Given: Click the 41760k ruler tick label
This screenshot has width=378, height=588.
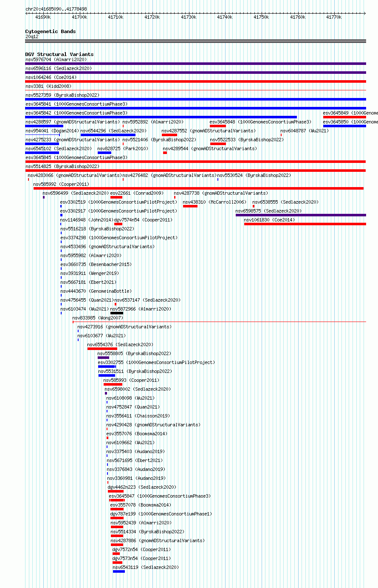Looking at the screenshot, I should (298, 17).
